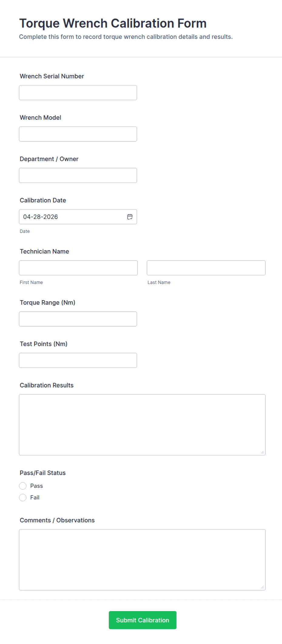Viewport: 282px width, 644px height.
Task: Click the Pass option label text
Action: (x=36, y=486)
